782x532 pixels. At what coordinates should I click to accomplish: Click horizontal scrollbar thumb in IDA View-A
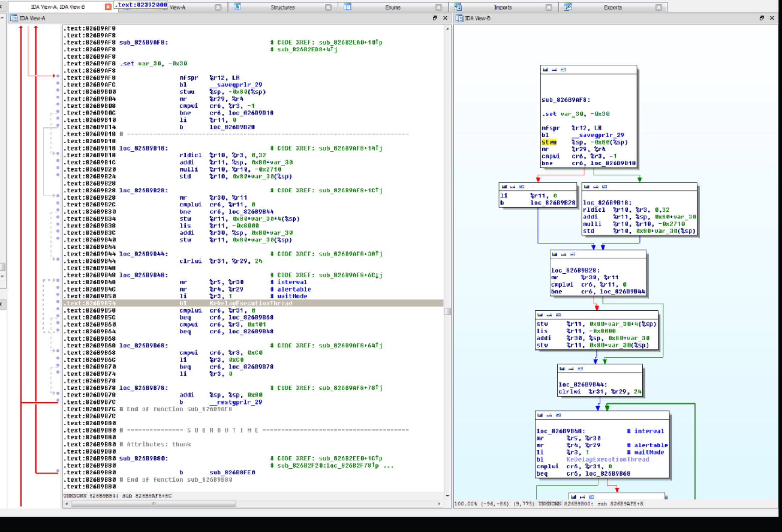click(x=154, y=504)
